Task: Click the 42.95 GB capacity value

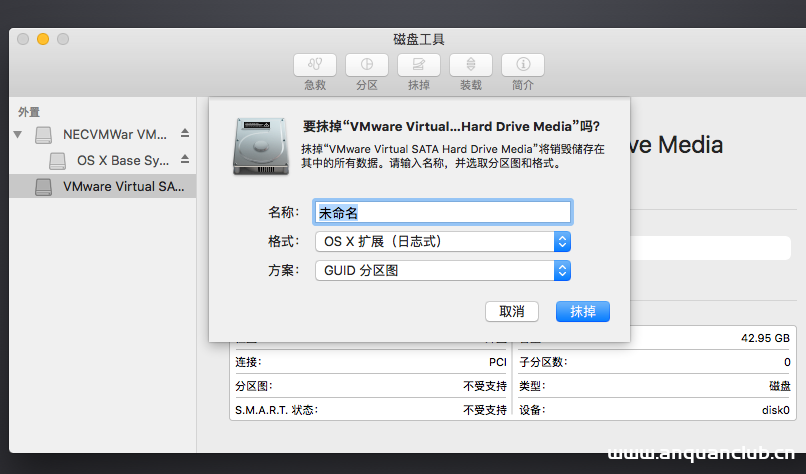Action: click(x=765, y=338)
